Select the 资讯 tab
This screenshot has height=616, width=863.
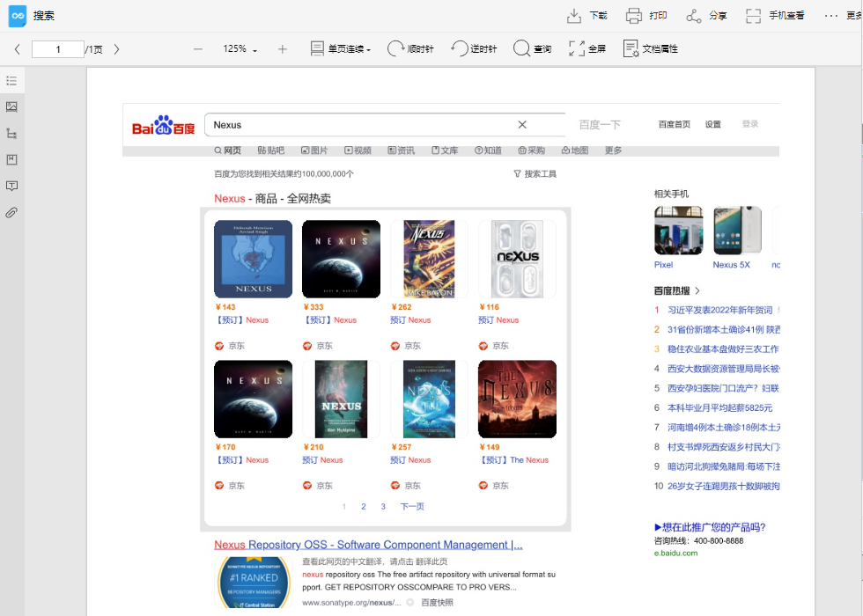(x=402, y=150)
